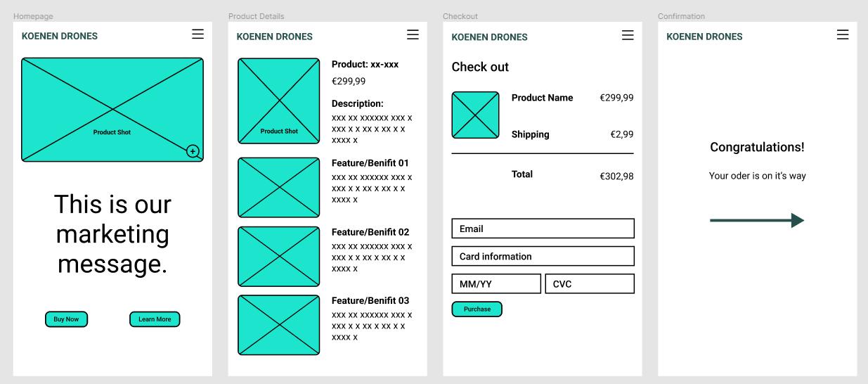The height and width of the screenshot is (384, 868).
Task: Open the hamburger menu on Confirmation frame
Action: coord(843,34)
